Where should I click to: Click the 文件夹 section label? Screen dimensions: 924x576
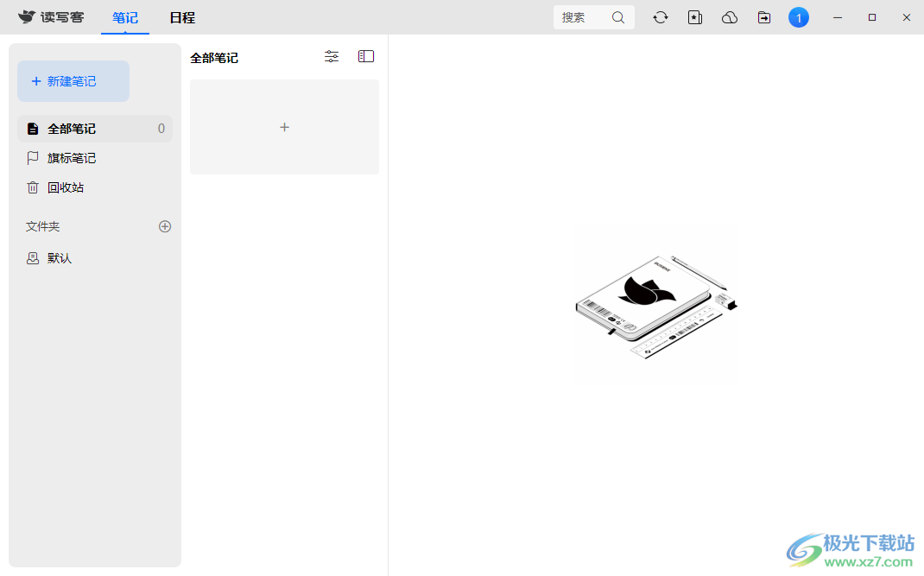point(42,226)
